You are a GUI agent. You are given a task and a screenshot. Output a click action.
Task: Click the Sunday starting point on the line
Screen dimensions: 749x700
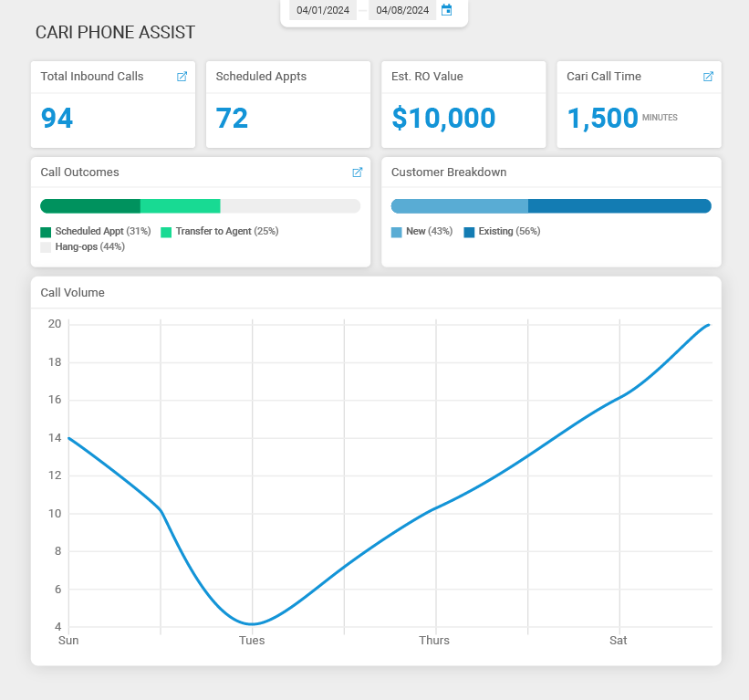68,438
